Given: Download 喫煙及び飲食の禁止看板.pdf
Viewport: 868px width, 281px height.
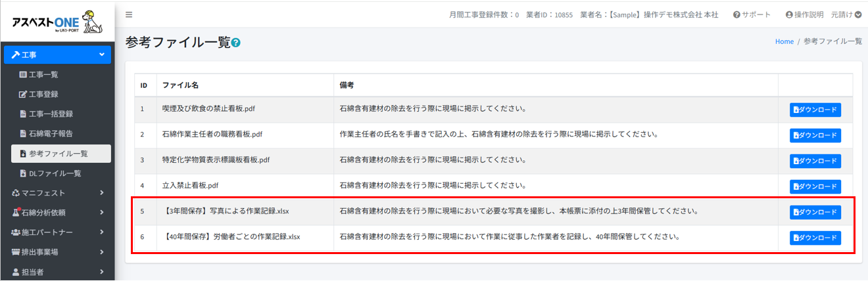Looking at the screenshot, I should tap(815, 110).
